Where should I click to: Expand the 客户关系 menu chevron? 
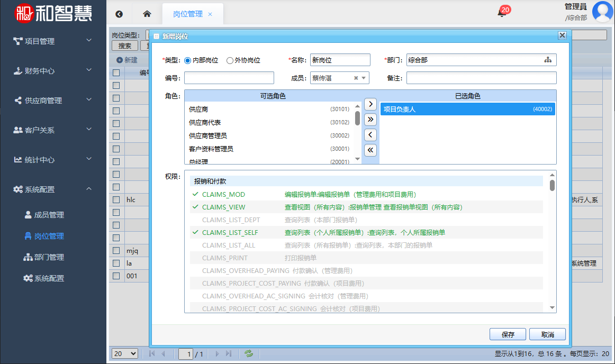89,129
